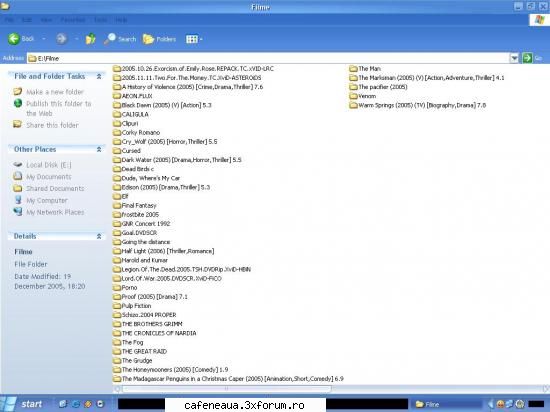
Task: Open the My Network Places link
Action: (x=55, y=212)
